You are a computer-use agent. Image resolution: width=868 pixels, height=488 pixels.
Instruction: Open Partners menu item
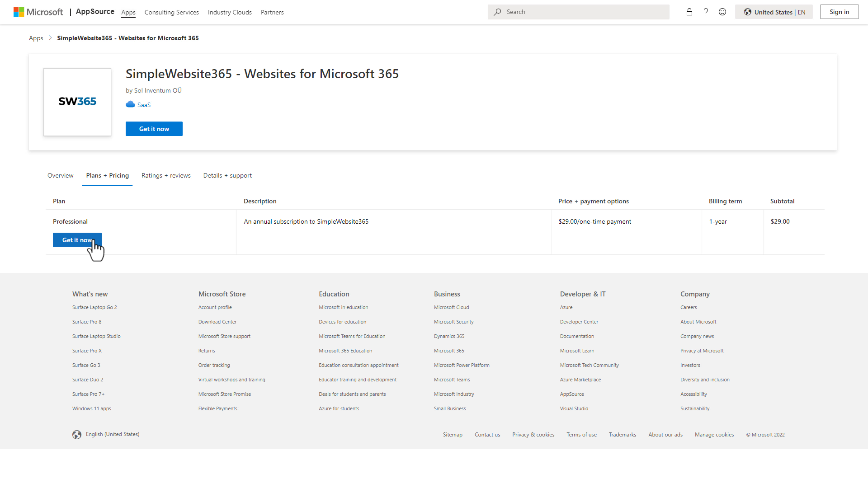[272, 13]
